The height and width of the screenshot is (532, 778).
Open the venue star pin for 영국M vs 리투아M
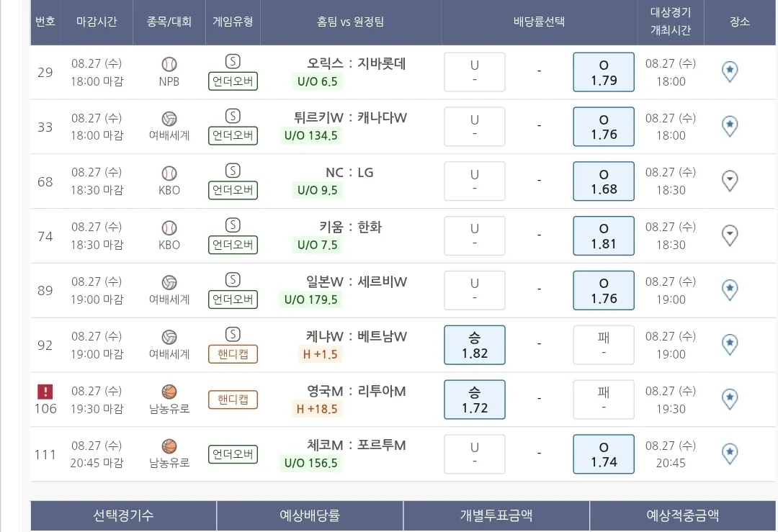point(730,398)
